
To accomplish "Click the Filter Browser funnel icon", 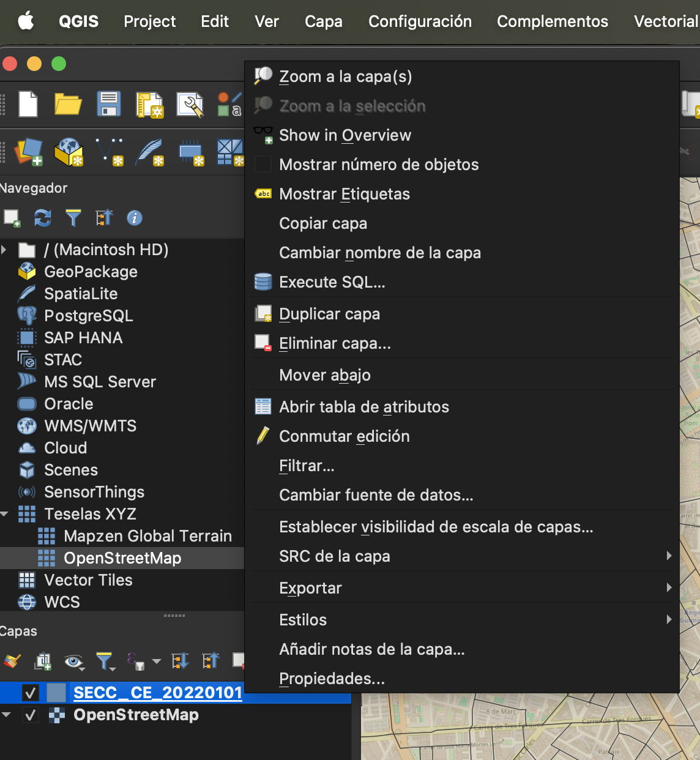I will [73, 218].
